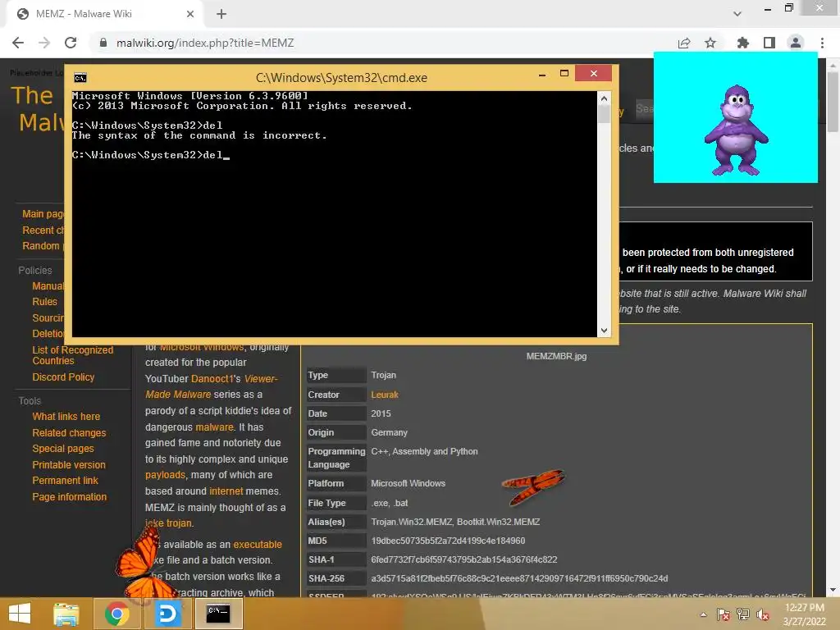This screenshot has width=840, height=630.
Task: Open Special pages link
Action: 62,449
